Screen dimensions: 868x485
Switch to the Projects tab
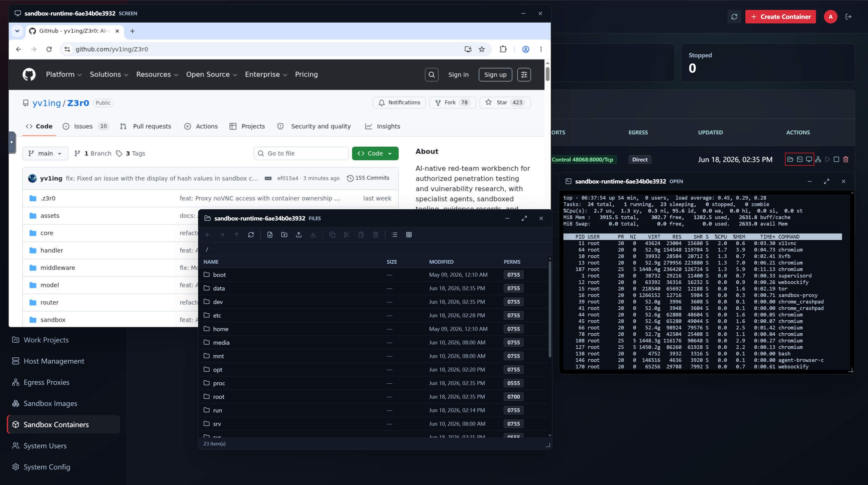pos(247,126)
